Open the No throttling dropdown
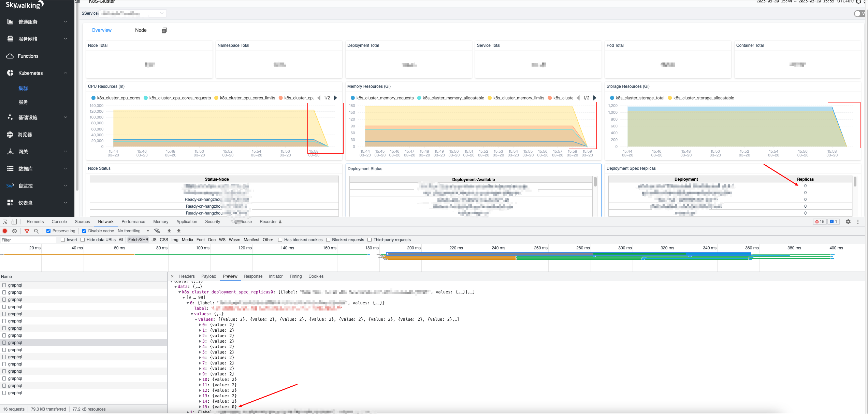The image size is (868, 414). coord(133,231)
